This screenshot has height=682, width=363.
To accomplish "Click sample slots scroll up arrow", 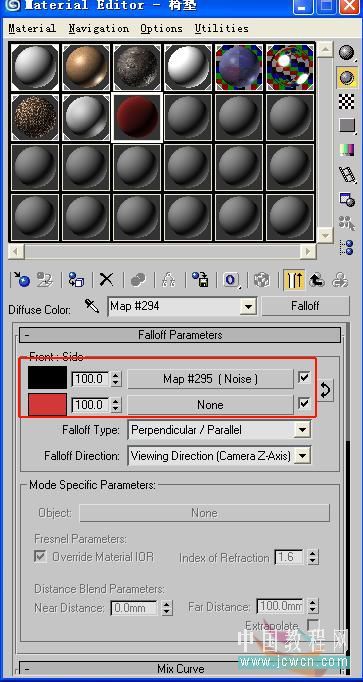I will coord(324,50).
